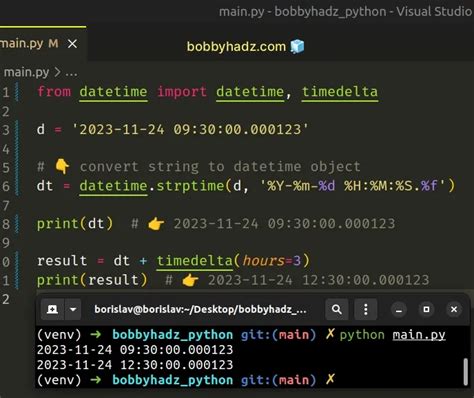
Task: Expand terminal tab dropdown arrow
Action: click(x=73, y=309)
